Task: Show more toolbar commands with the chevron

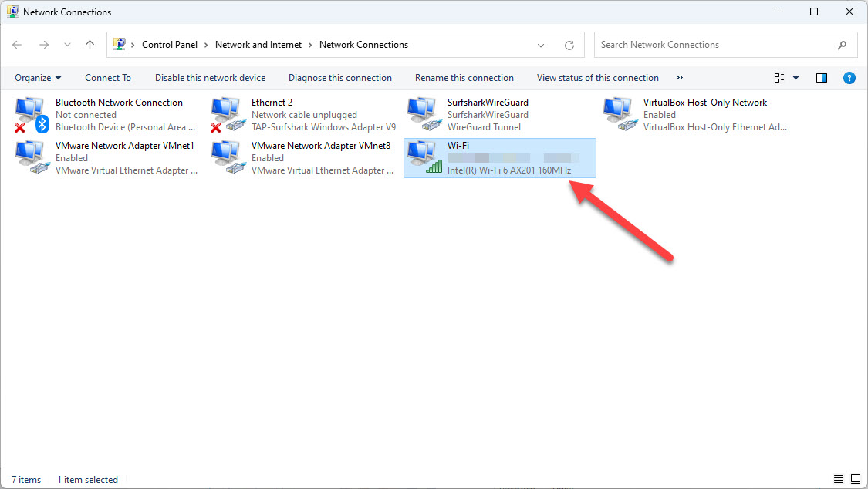Action: pyautogui.click(x=680, y=78)
